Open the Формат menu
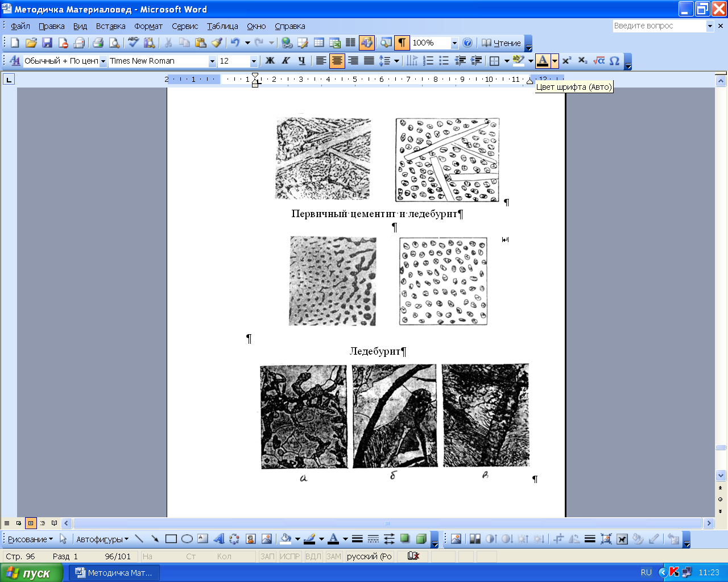The image size is (728, 582). [148, 26]
